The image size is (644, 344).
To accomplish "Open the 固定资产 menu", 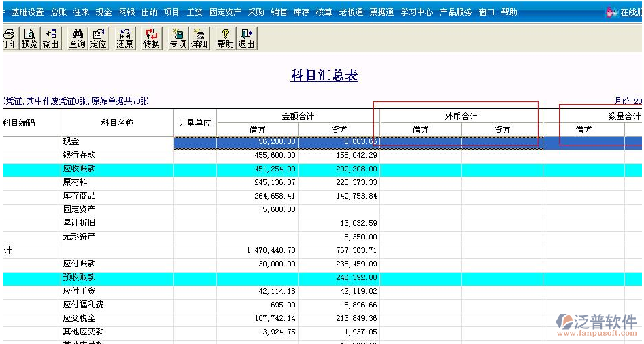I will 225,12.
